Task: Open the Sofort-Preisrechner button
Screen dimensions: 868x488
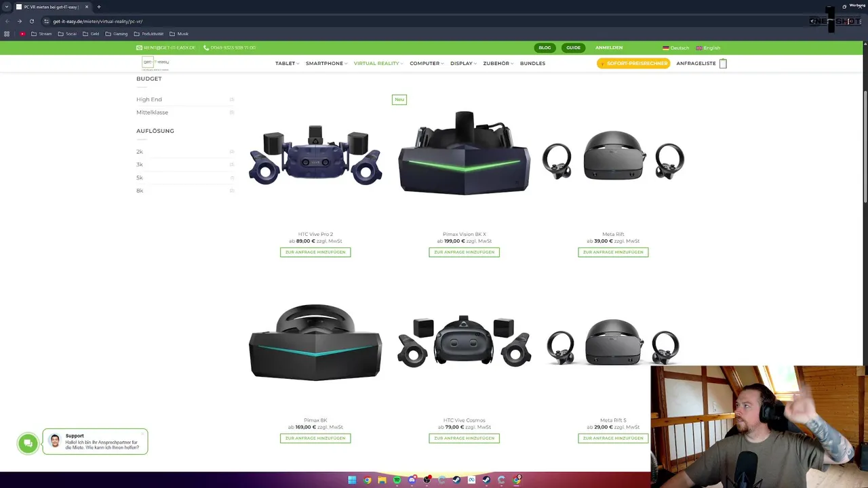Action: [x=633, y=64]
